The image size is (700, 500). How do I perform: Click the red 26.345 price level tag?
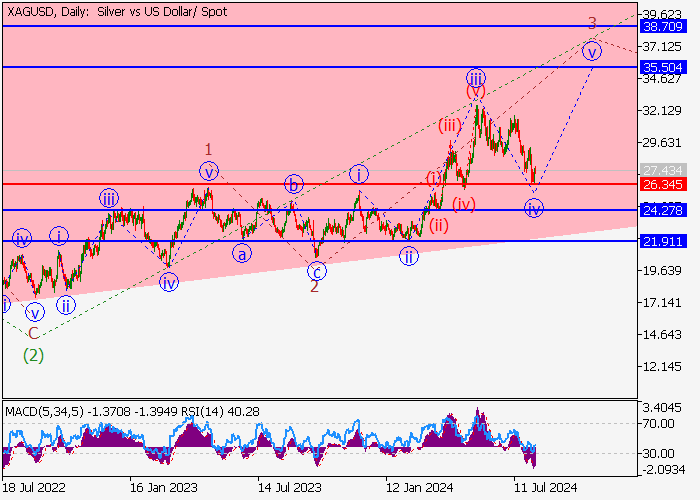663,184
